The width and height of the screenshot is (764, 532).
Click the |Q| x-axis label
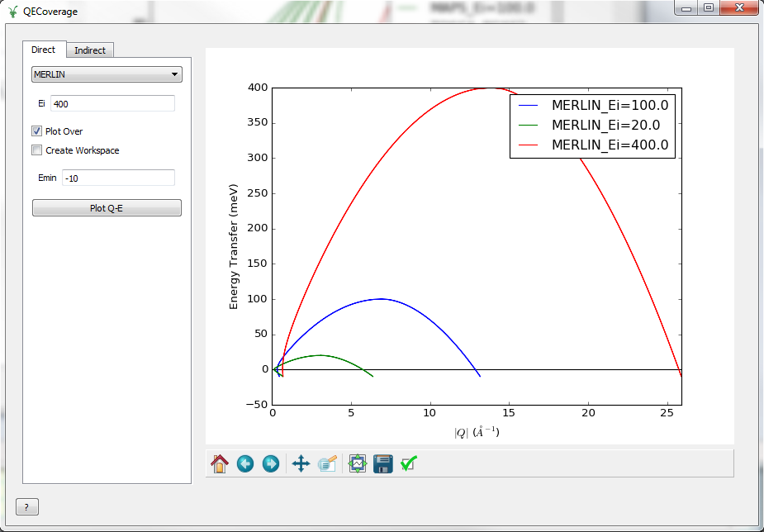pyautogui.click(x=477, y=432)
